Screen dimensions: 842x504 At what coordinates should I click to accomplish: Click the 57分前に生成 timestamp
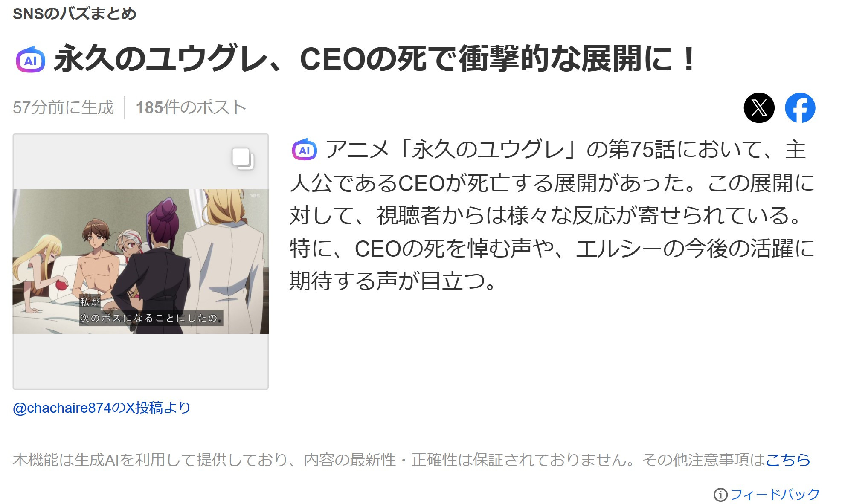click(x=63, y=107)
